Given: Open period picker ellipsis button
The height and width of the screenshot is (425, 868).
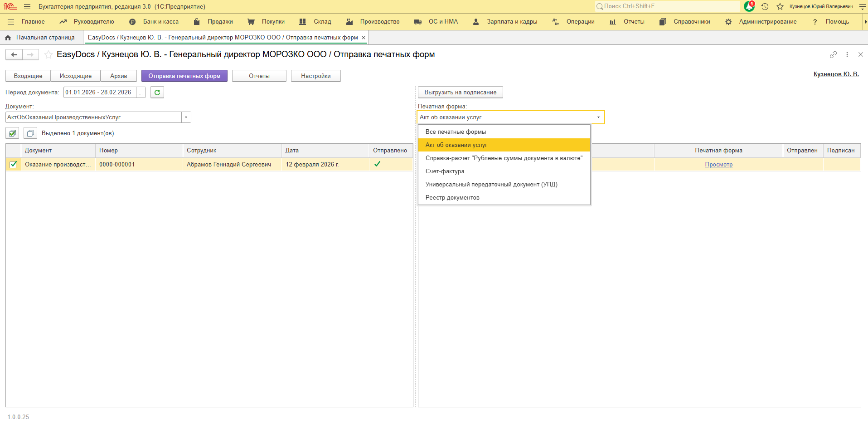Looking at the screenshot, I should (141, 93).
